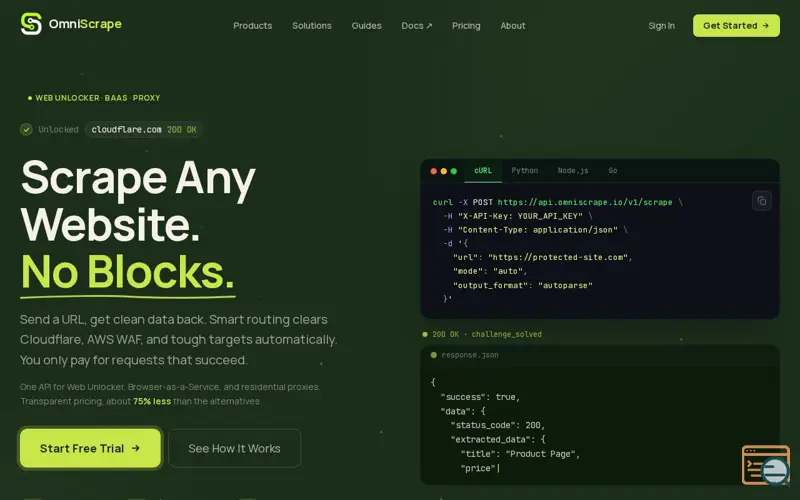Click the yellow dot in code window

(444, 171)
